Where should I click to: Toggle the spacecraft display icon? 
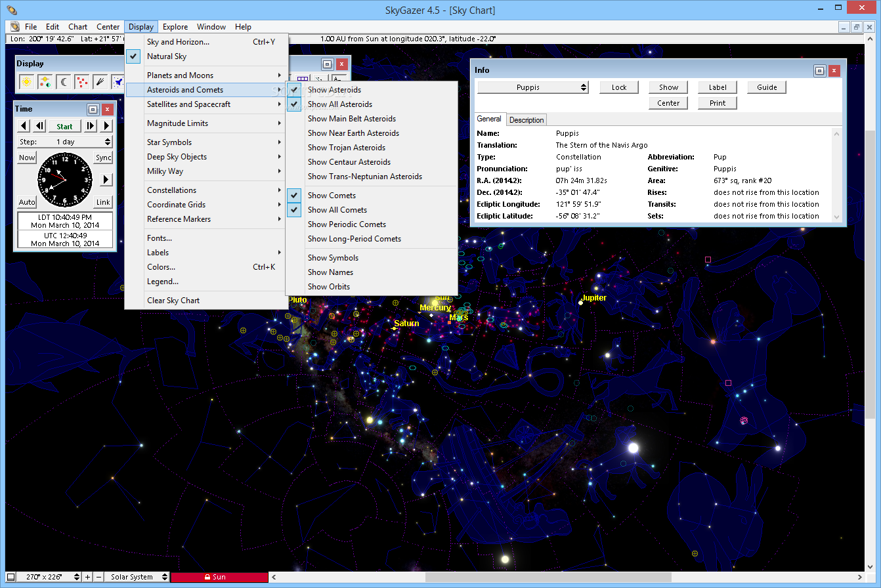click(118, 81)
